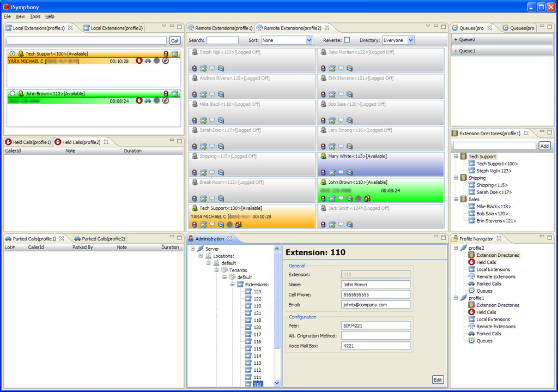Click the Email input field

(375, 305)
